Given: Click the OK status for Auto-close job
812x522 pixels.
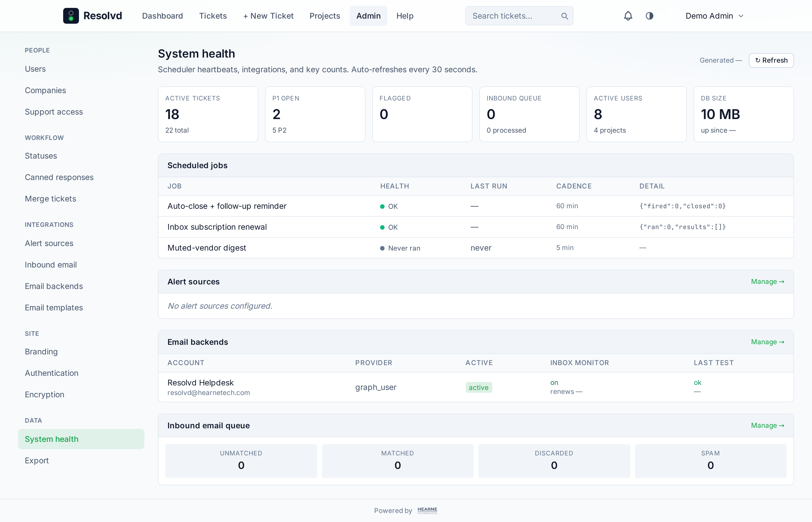Looking at the screenshot, I should 389,207.
